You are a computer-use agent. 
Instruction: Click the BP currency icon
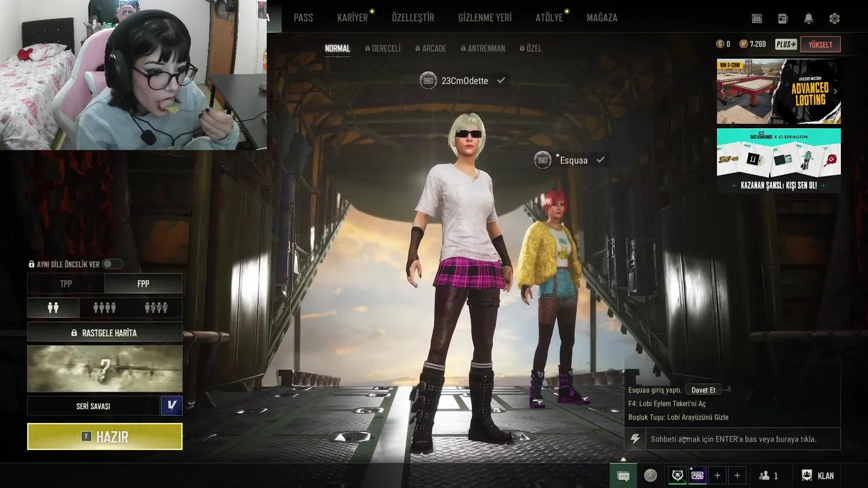click(x=743, y=44)
